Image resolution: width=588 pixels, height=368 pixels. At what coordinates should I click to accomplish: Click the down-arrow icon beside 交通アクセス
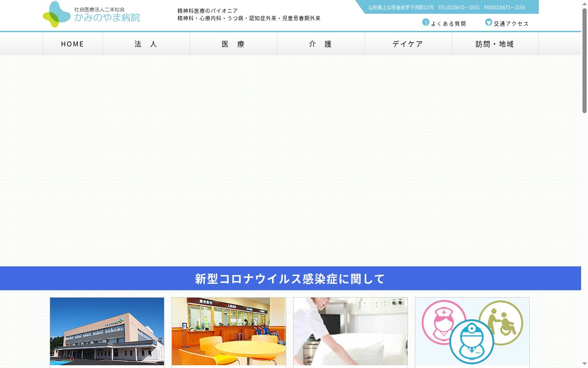(489, 22)
